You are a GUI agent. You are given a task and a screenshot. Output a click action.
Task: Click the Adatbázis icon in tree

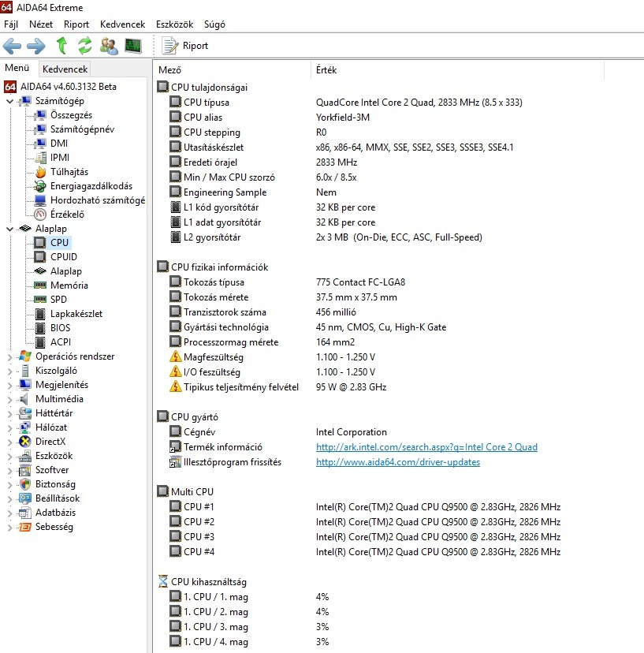click(x=25, y=513)
